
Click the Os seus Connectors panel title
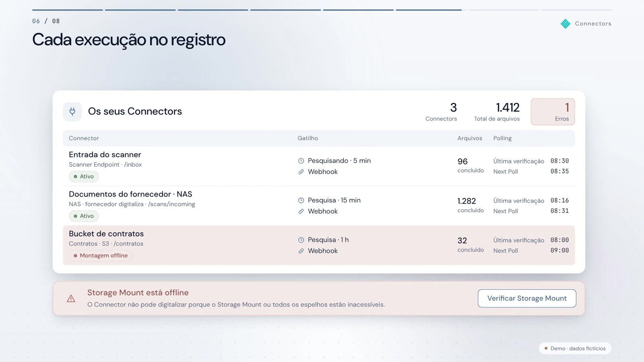[x=135, y=111]
